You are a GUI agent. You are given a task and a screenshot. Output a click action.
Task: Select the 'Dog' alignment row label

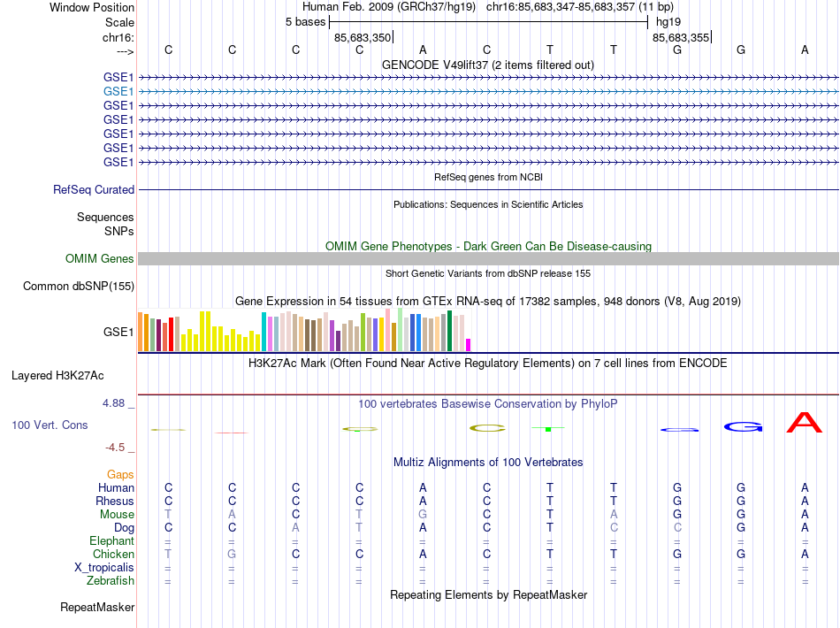click(x=124, y=528)
